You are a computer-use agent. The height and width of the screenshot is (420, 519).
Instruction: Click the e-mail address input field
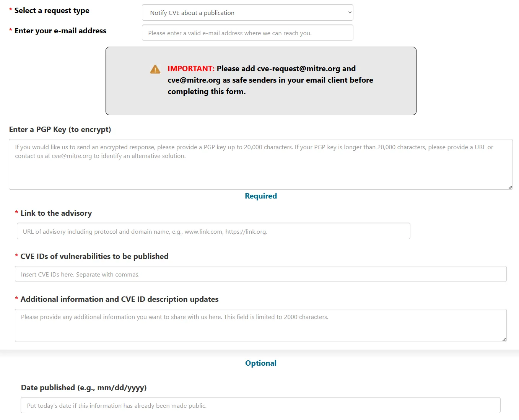point(247,33)
